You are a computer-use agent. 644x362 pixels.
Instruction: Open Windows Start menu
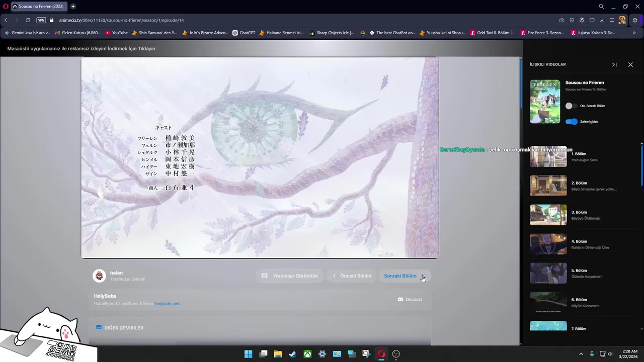pos(249,354)
